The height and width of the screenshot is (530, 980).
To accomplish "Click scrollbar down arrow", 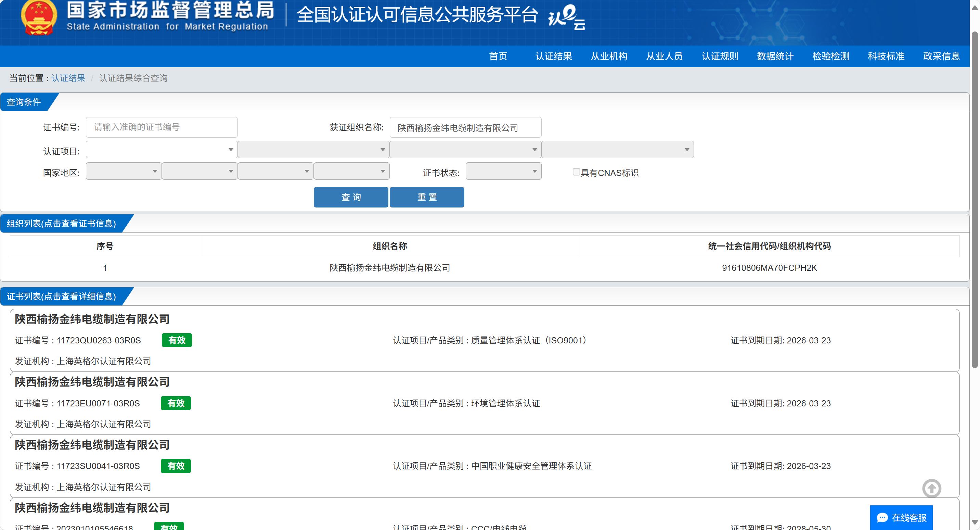I will [x=974, y=522].
